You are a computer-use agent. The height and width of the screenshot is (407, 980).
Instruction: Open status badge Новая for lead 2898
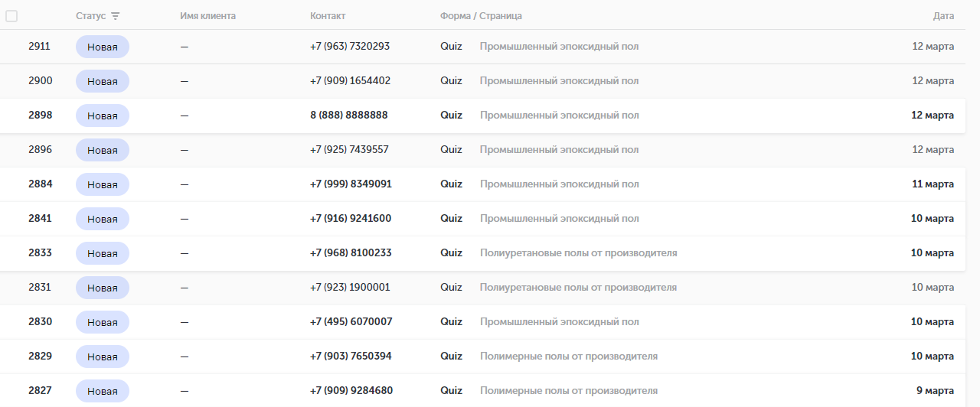103,116
